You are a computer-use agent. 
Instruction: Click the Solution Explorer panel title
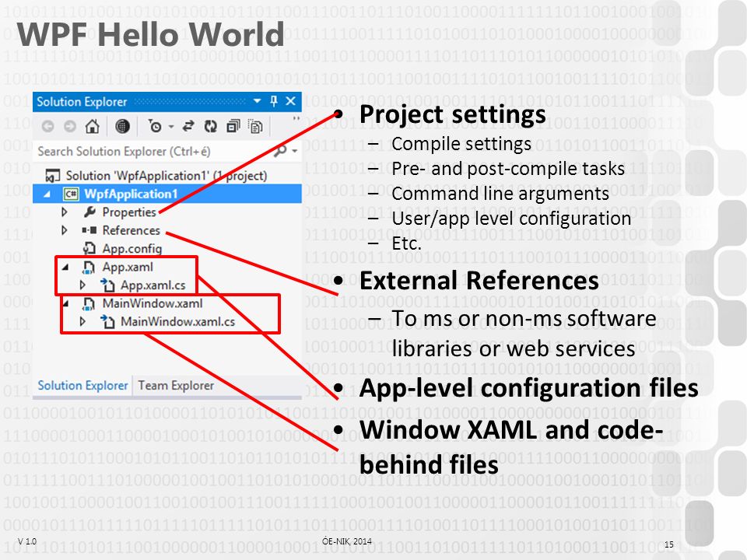click(x=82, y=101)
